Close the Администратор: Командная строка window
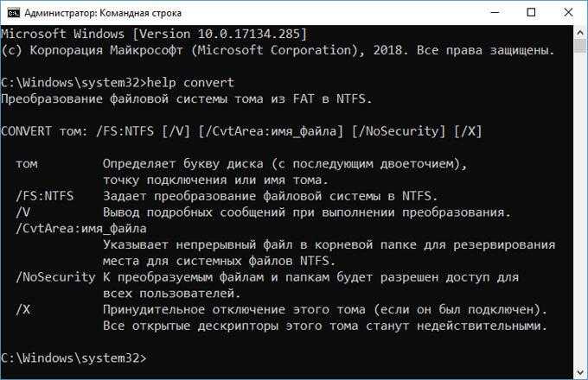588x380 pixels. click(x=568, y=13)
